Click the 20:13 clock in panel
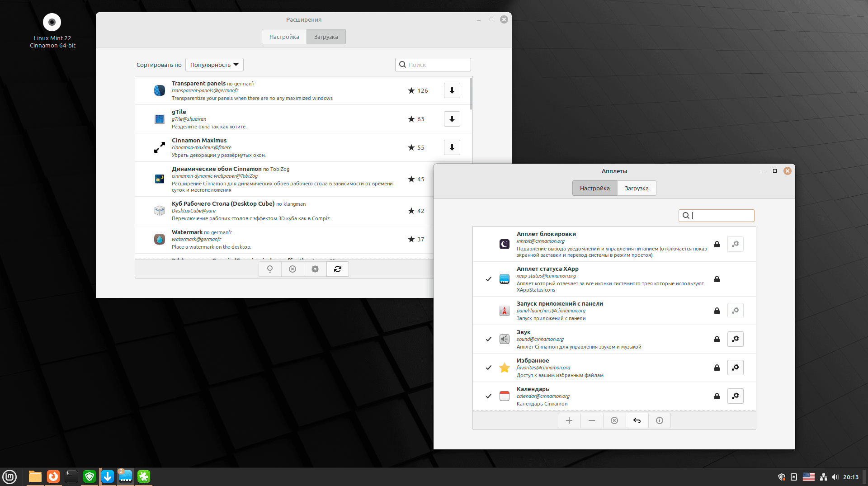 (x=851, y=477)
